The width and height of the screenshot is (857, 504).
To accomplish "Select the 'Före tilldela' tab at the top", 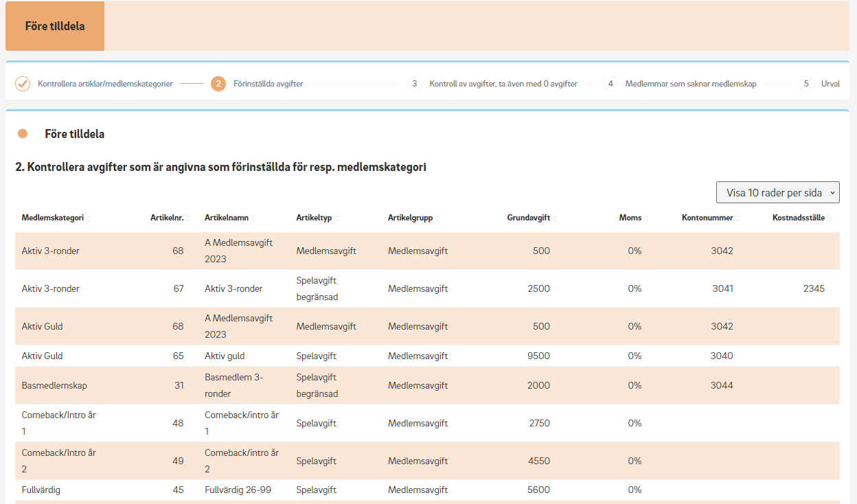I will click(x=55, y=26).
